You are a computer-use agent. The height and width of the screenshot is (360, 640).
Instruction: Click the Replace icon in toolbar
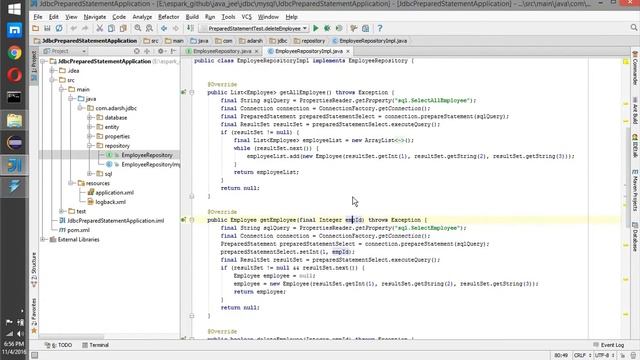(x=149, y=29)
